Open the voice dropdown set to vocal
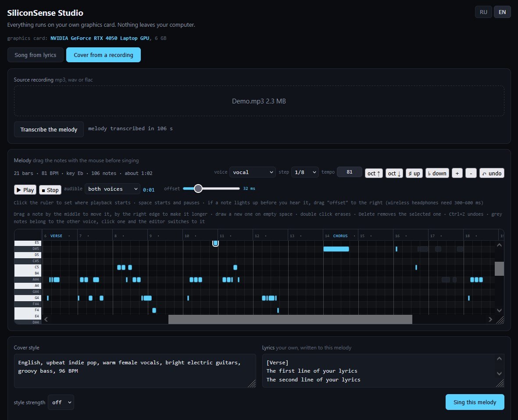 tap(253, 172)
